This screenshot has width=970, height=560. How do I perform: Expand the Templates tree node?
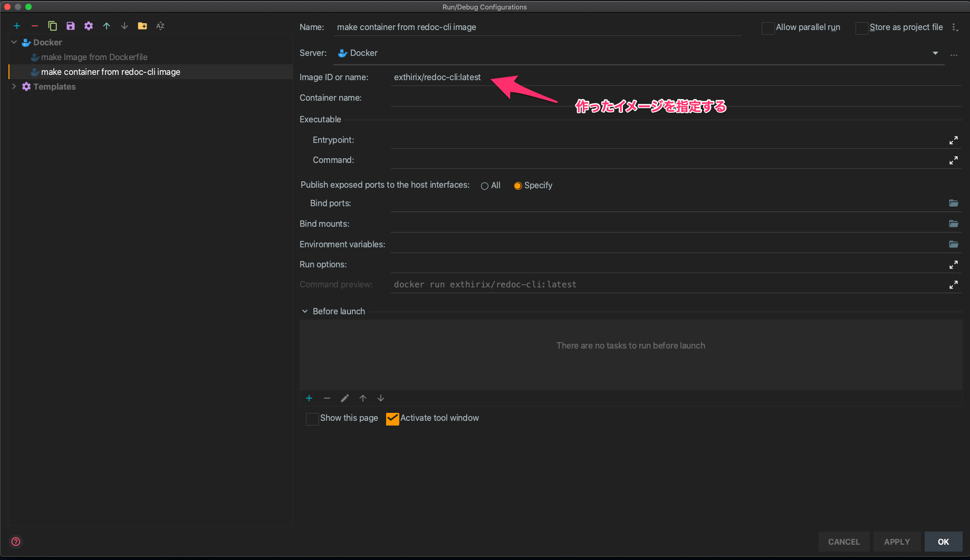click(14, 86)
